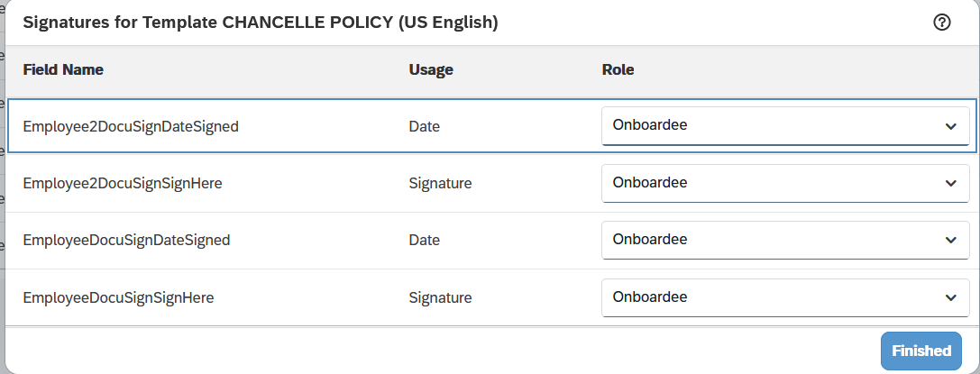The image size is (980, 374).
Task: Click the Role column header
Action: (x=618, y=69)
